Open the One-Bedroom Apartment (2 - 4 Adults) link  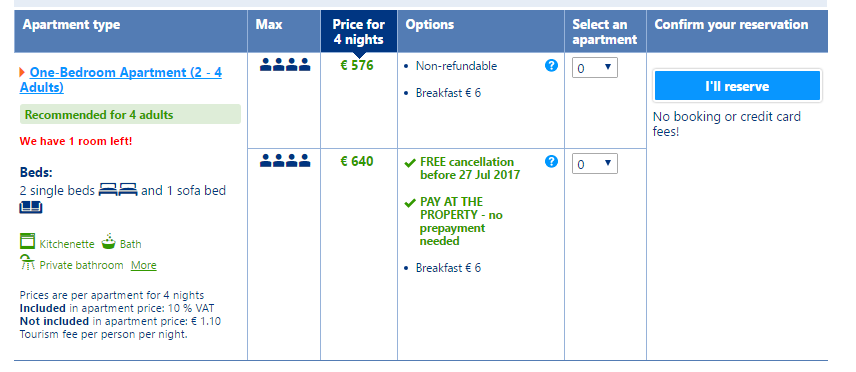coord(121,80)
